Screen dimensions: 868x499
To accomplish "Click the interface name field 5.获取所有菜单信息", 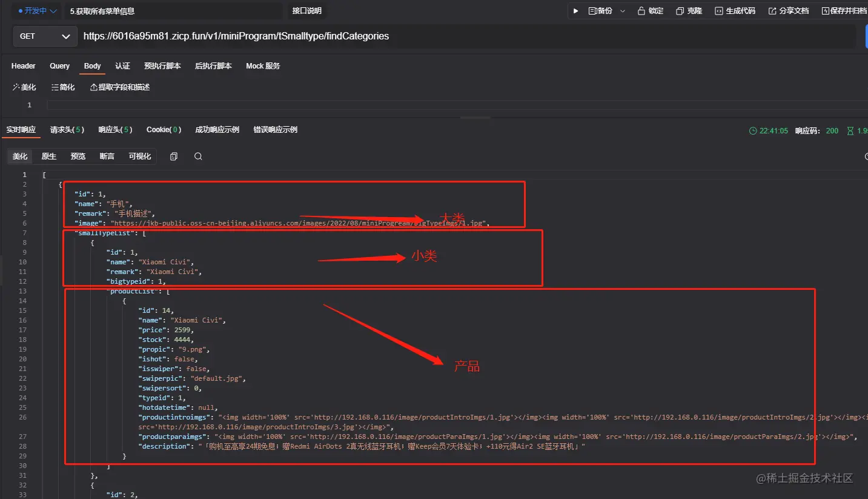I will [x=174, y=11].
